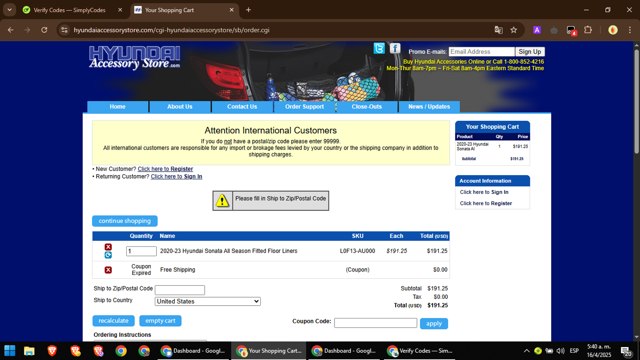Screen dimensions: 640x360
Task: Open Windows Start menu
Action: click(x=10, y=351)
